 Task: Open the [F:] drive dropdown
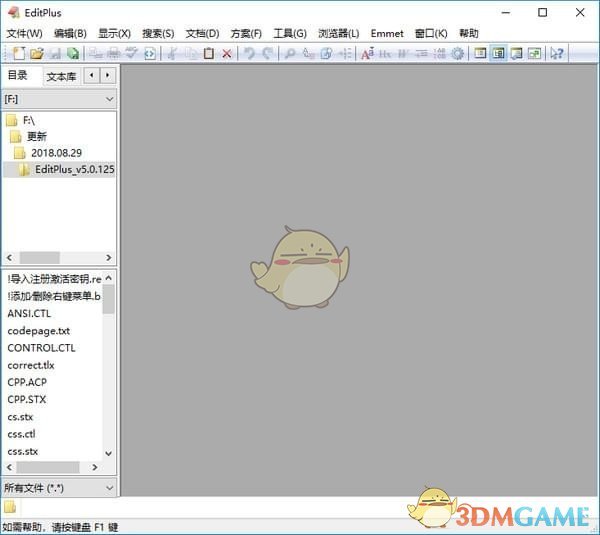click(x=59, y=99)
